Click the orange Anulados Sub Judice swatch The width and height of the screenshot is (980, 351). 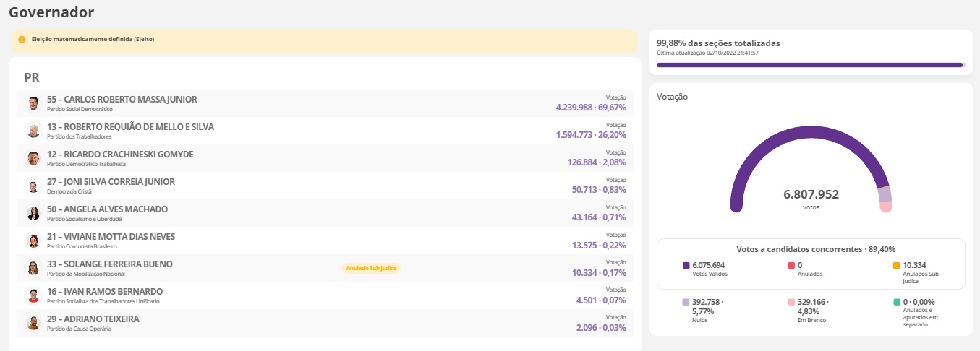(x=897, y=266)
